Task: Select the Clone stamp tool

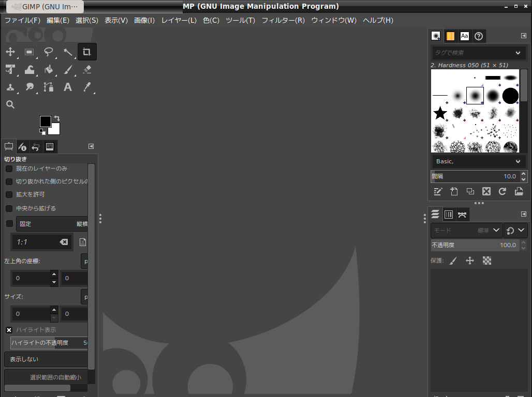Action: [10, 87]
